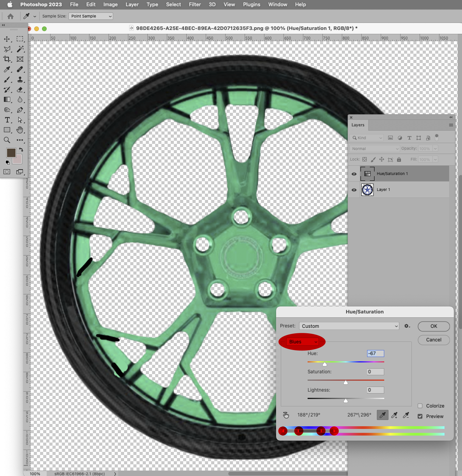The image size is (462, 476).
Task: Select the Zoom tool
Action: (x=7, y=140)
